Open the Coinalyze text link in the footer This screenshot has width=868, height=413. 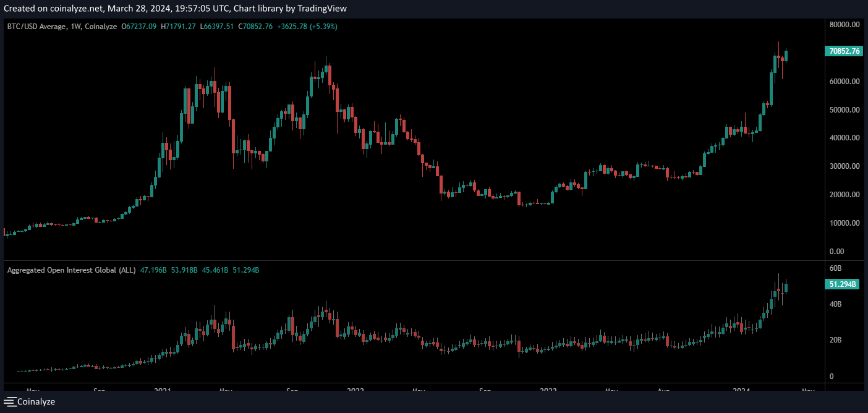point(36,402)
